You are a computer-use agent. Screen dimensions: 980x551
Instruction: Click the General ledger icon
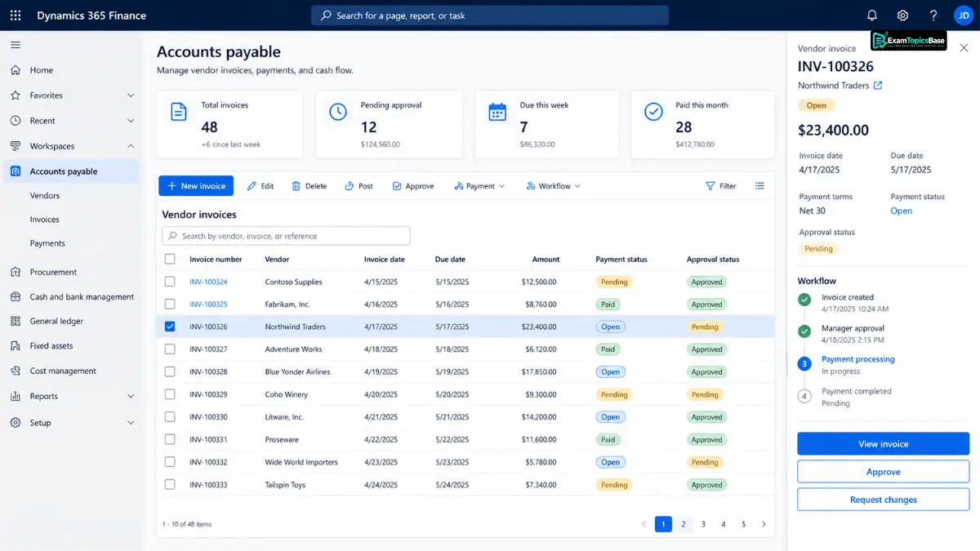16,321
